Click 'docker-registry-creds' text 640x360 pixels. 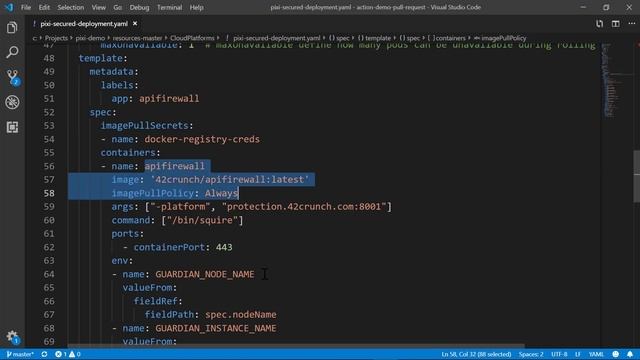point(202,139)
